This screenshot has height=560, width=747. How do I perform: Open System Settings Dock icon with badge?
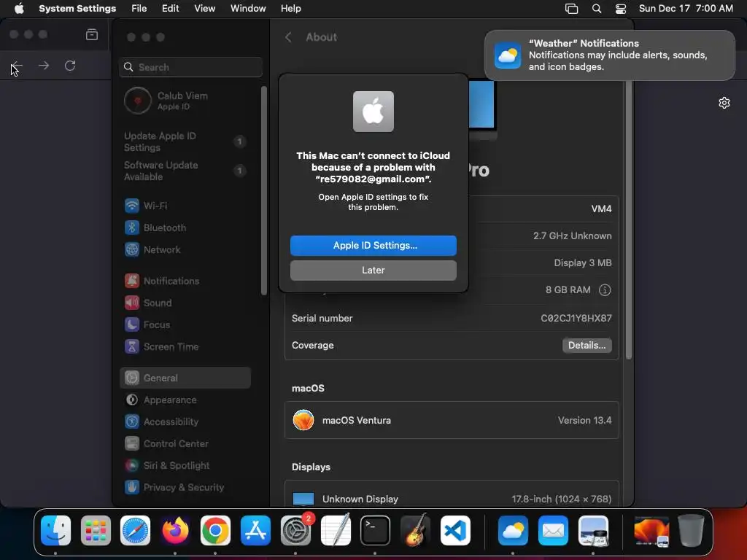click(295, 530)
